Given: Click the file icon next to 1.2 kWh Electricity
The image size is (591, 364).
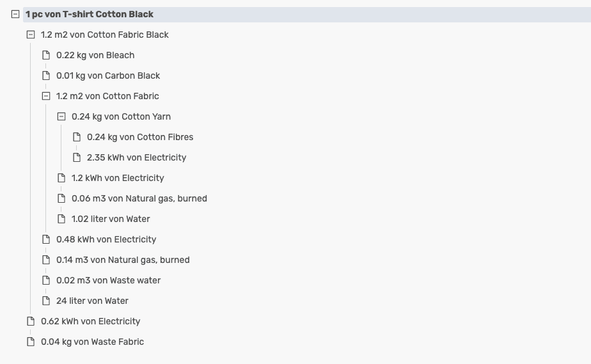Looking at the screenshot, I should (61, 178).
